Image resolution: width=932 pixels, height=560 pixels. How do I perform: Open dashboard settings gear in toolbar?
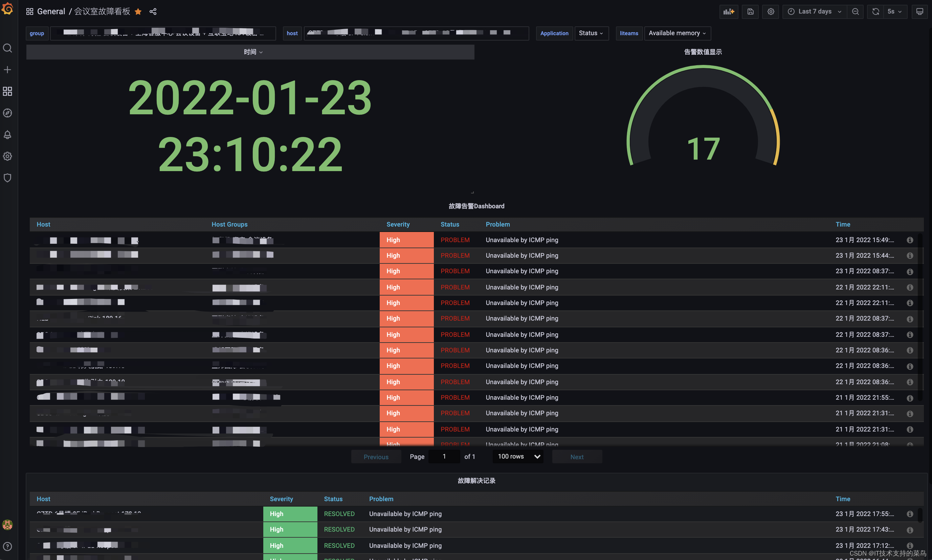pyautogui.click(x=771, y=12)
